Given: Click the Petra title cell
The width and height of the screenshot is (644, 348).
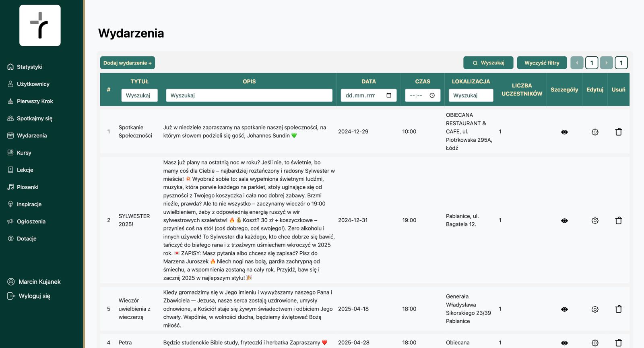Looking at the screenshot, I should [x=125, y=342].
